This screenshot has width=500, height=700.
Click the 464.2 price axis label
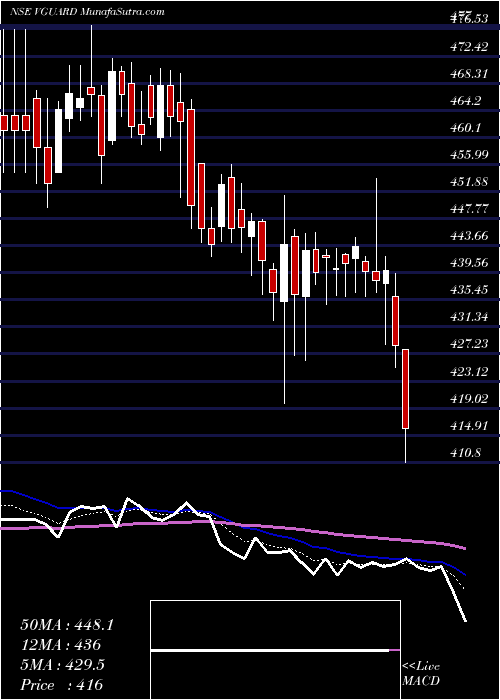467,101
